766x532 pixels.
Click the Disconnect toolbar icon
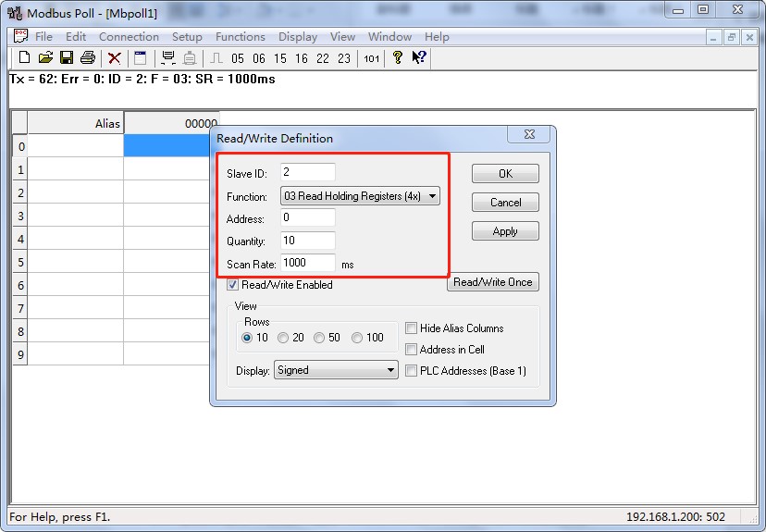pos(190,58)
